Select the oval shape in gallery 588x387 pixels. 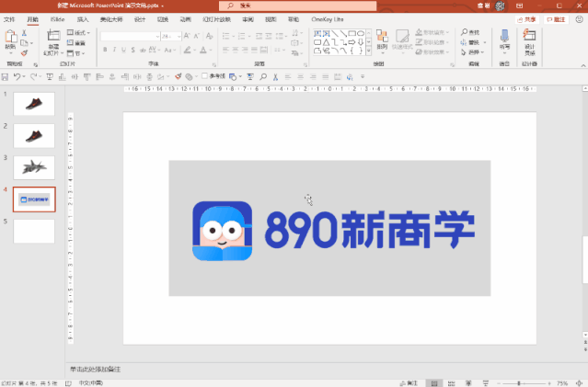pos(361,33)
